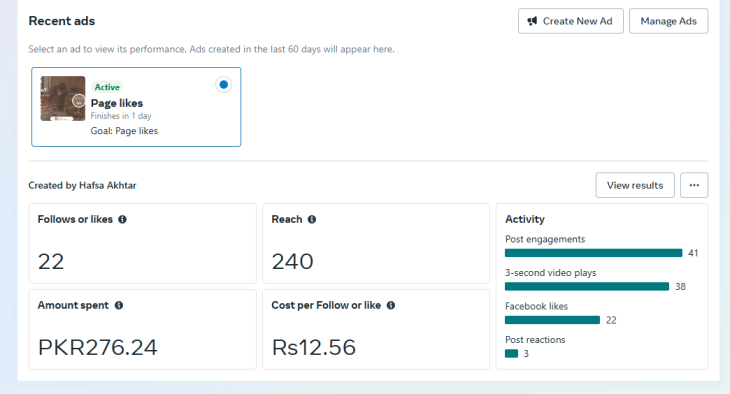Screen dimensions: 730x394
Task: Open the three-dot more options menu
Action: [694, 185]
